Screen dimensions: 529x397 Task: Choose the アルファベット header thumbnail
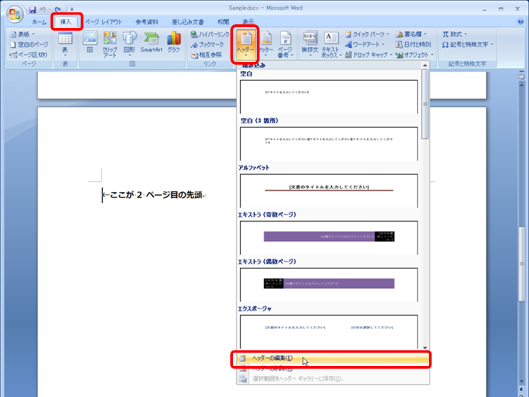[x=329, y=191]
